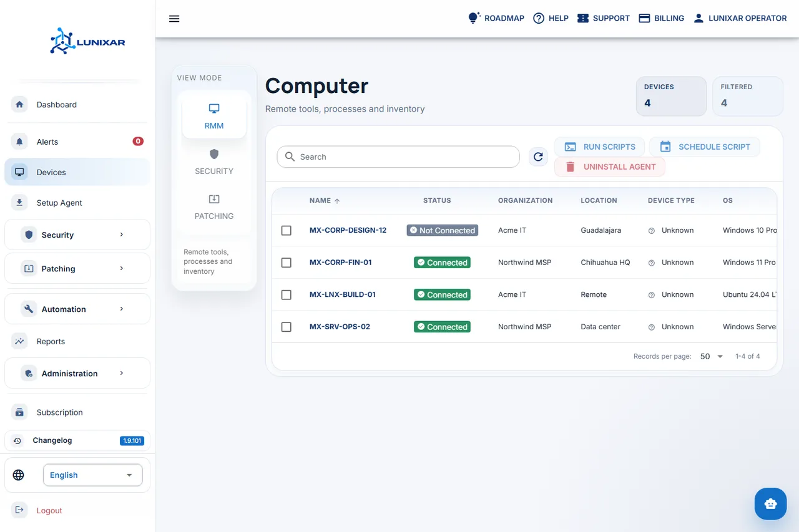Sort by the Device Type column header

click(x=671, y=200)
